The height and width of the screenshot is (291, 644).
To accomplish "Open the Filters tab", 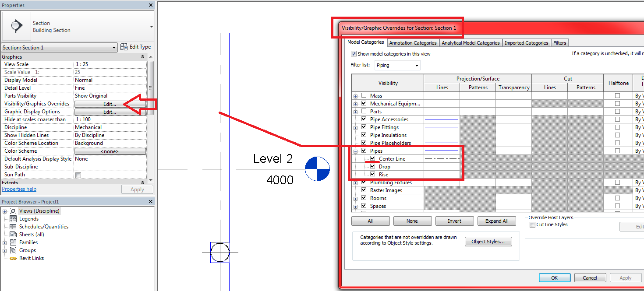I will point(560,42).
